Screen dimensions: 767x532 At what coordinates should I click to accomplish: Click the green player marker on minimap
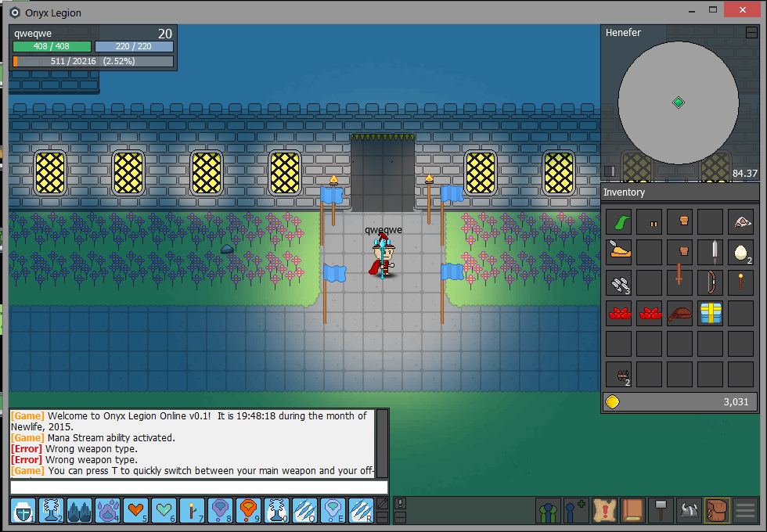(x=679, y=102)
